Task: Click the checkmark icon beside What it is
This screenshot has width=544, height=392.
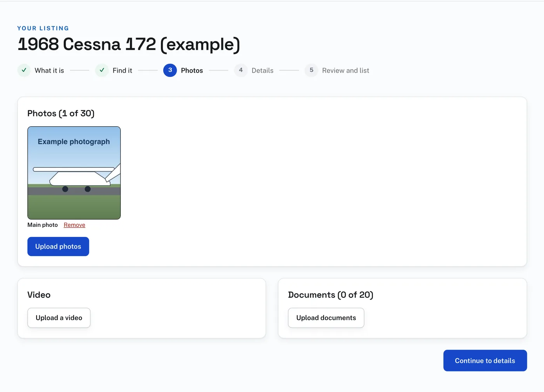Action: click(x=24, y=70)
